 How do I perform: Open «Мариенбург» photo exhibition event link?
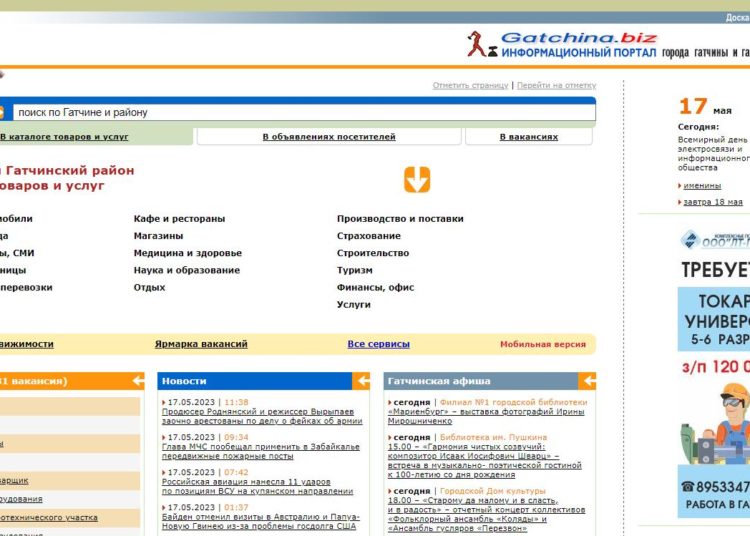pos(486,416)
